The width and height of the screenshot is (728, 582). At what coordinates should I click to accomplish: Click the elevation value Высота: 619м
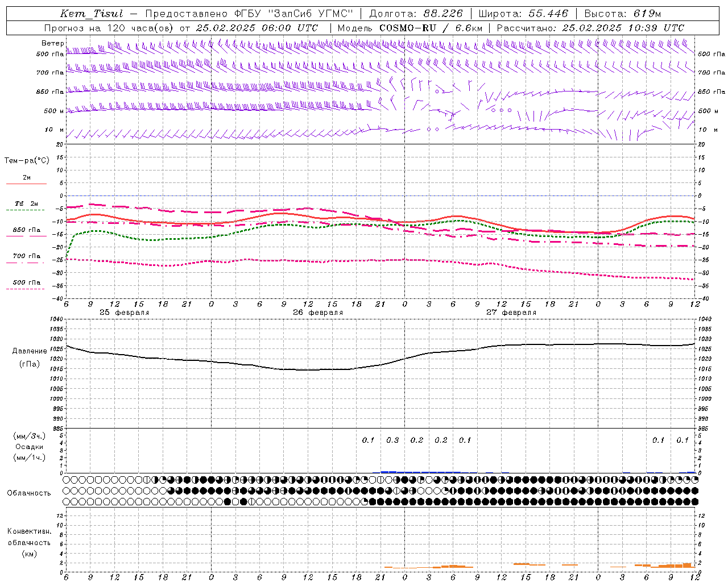(623, 14)
